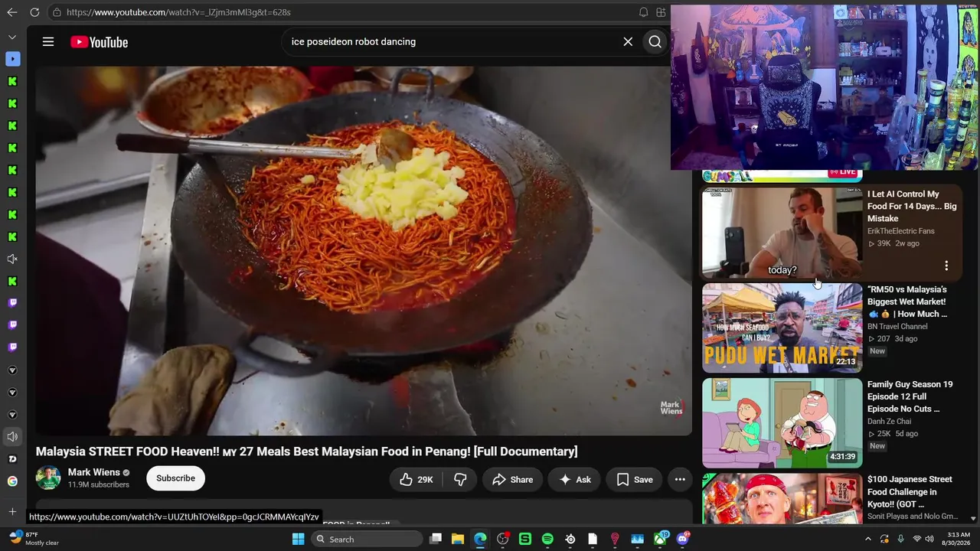This screenshot has width=980, height=551.
Task: Open '$100 Japanese Street Food Challenge' title
Action: pos(910,491)
